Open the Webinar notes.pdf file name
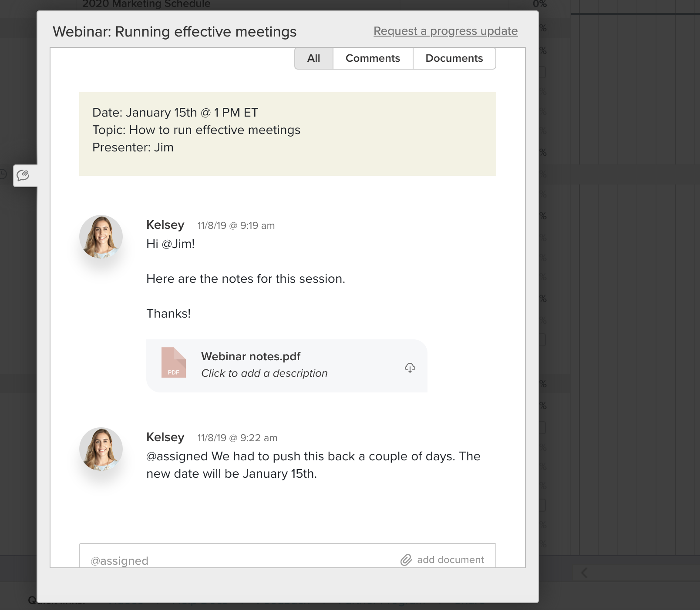700x610 pixels. [251, 356]
